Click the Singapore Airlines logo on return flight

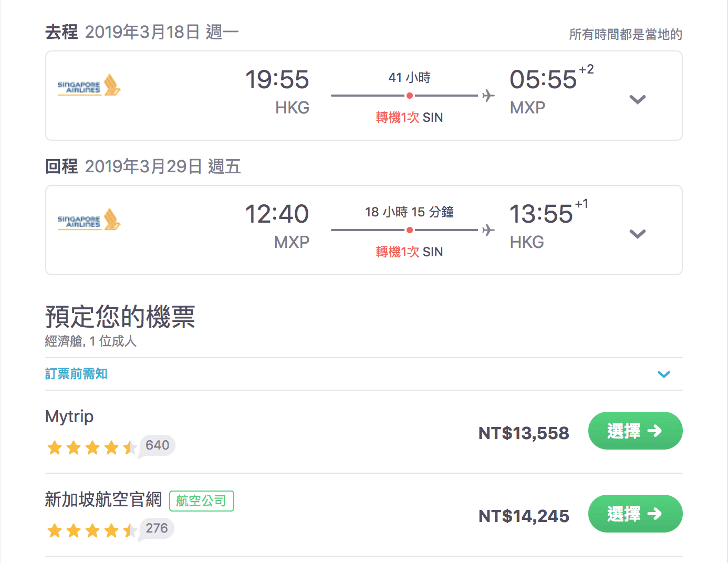point(88,221)
